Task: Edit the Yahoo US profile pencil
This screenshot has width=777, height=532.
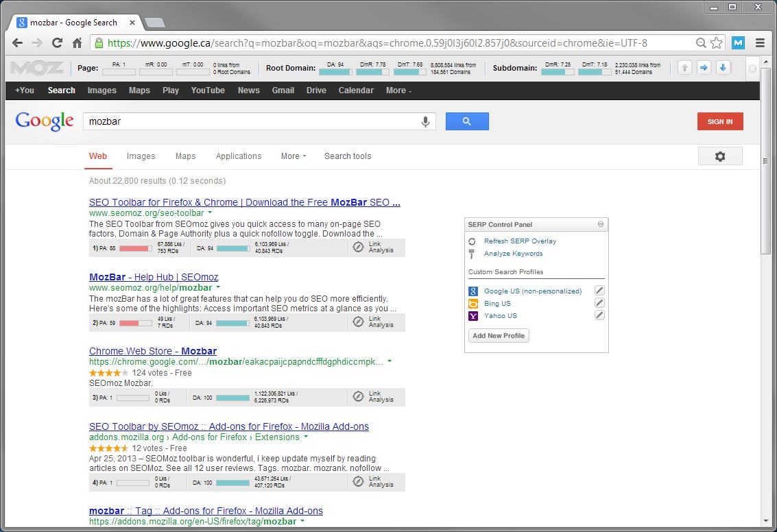Action: click(599, 315)
